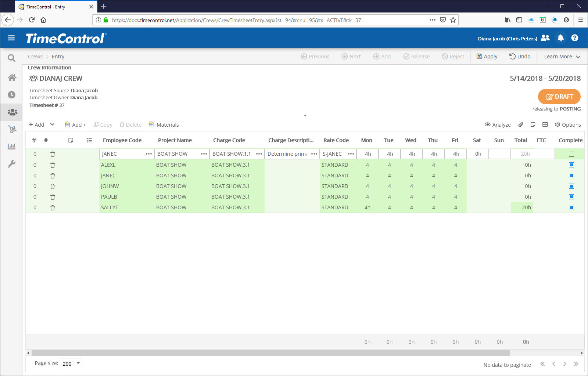Image resolution: width=588 pixels, height=376 pixels.
Task: Expand the arrow next to the Add button
Action: [x=53, y=124]
